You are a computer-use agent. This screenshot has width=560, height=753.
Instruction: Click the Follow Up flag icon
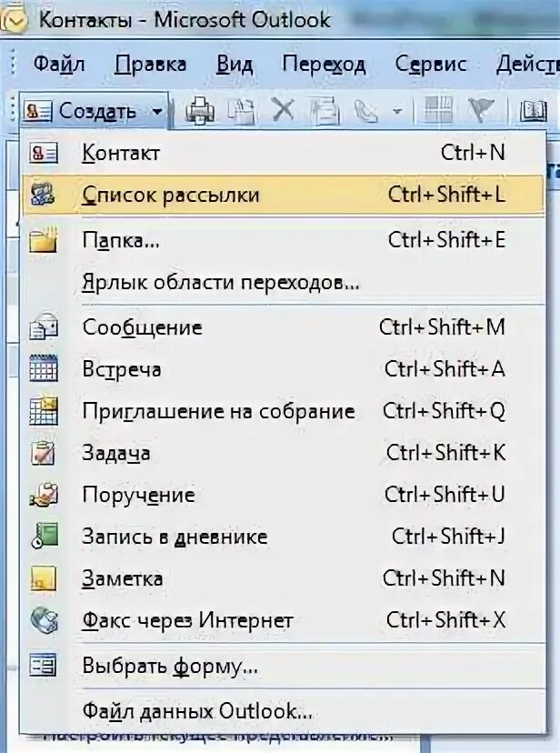pos(479,111)
